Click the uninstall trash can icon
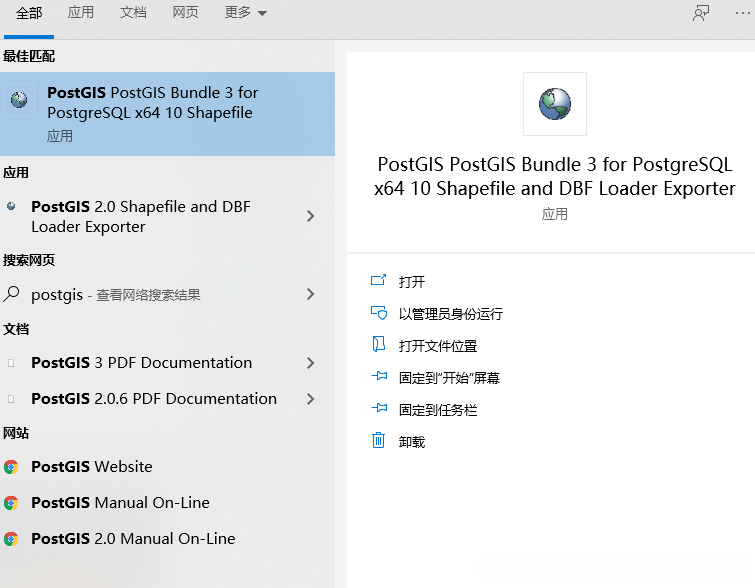Screen dimensions: 755x588 coord(378,441)
